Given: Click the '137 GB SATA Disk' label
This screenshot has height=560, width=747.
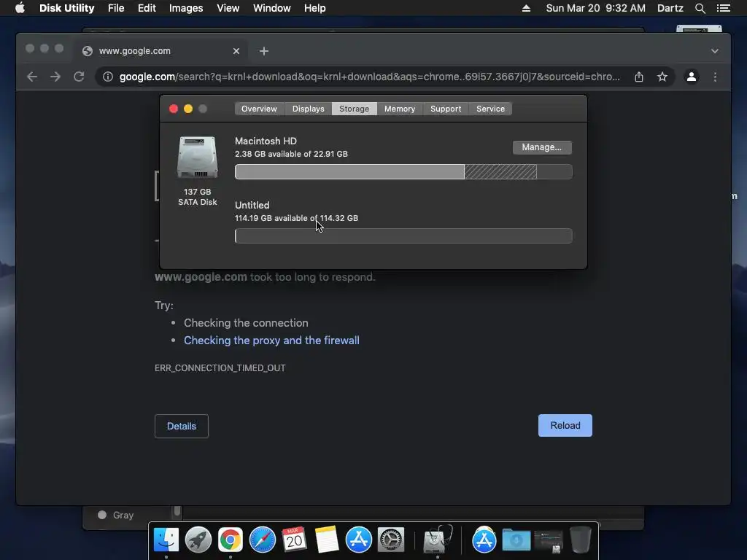Looking at the screenshot, I should [x=197, y=197].
